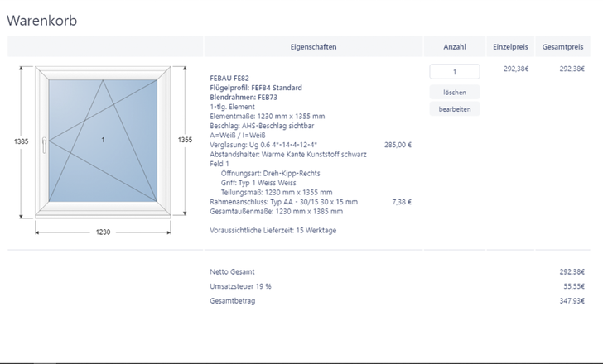Focus the Anzahl quantity input field
Image resolution: width=603 pixels, height=364 pixels.
pyautogui.click(x=455, y=72)
